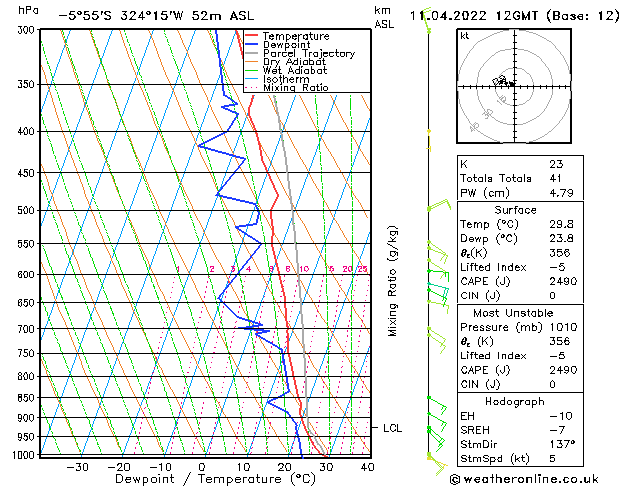
Task: Click the SREH value -7
Action: click(557, 430)
